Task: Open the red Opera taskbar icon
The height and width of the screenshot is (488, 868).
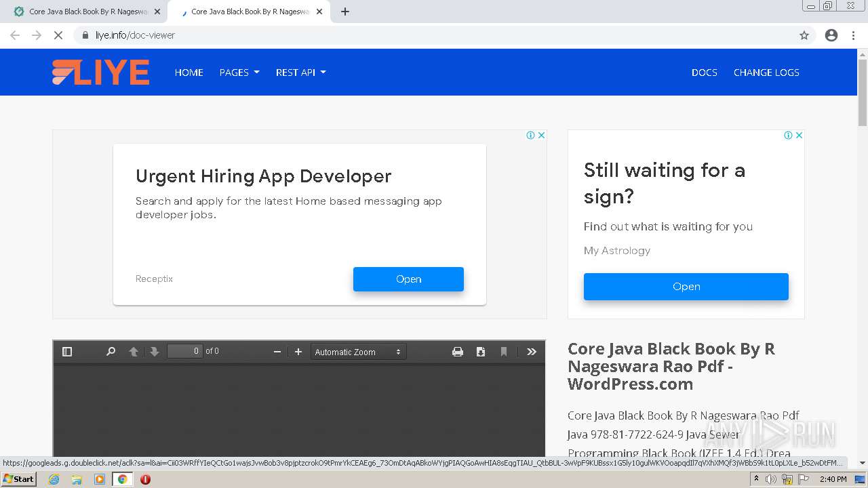Action: (145, 479)
